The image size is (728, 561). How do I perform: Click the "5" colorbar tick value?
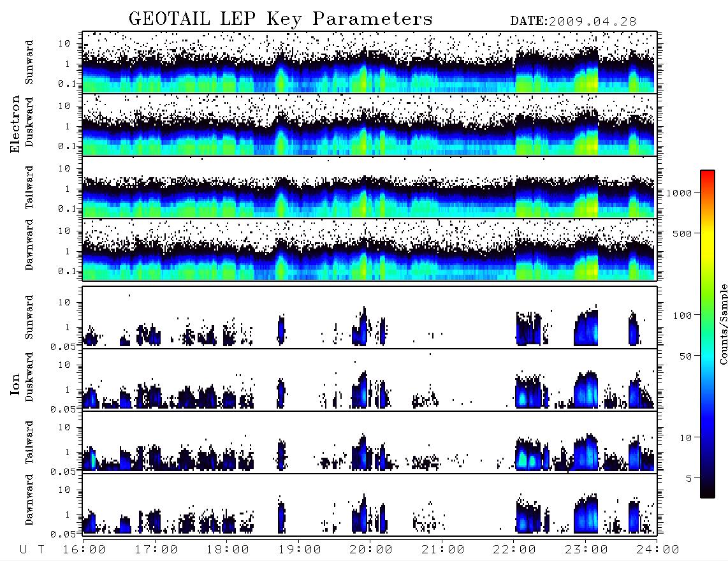(x=689, y=479)
